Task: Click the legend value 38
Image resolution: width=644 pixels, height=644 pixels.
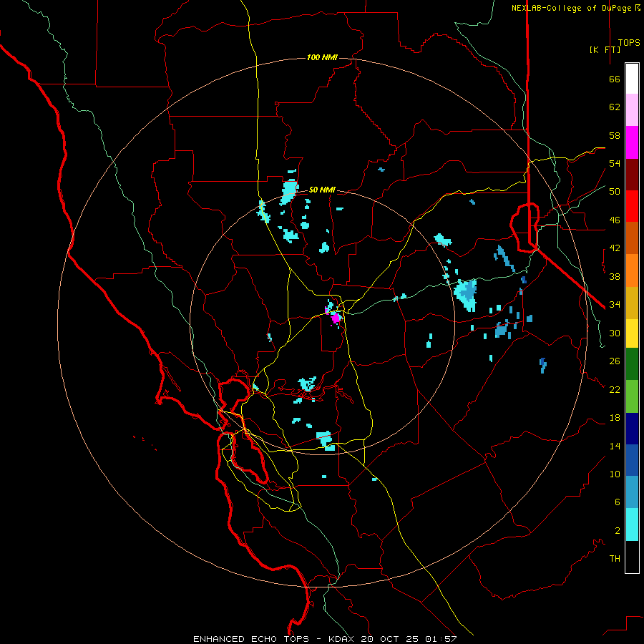Action: [x=615, y=276]
